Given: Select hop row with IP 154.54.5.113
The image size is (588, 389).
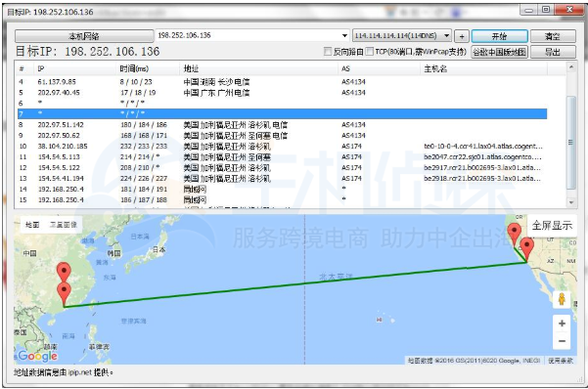Looking at the screenshot, I should pyautogui.click(x=282, y=156).
